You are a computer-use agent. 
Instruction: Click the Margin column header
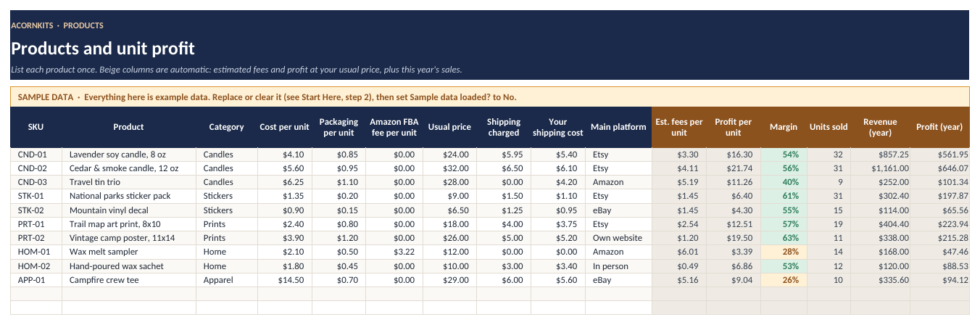click(x=784, y=127)
